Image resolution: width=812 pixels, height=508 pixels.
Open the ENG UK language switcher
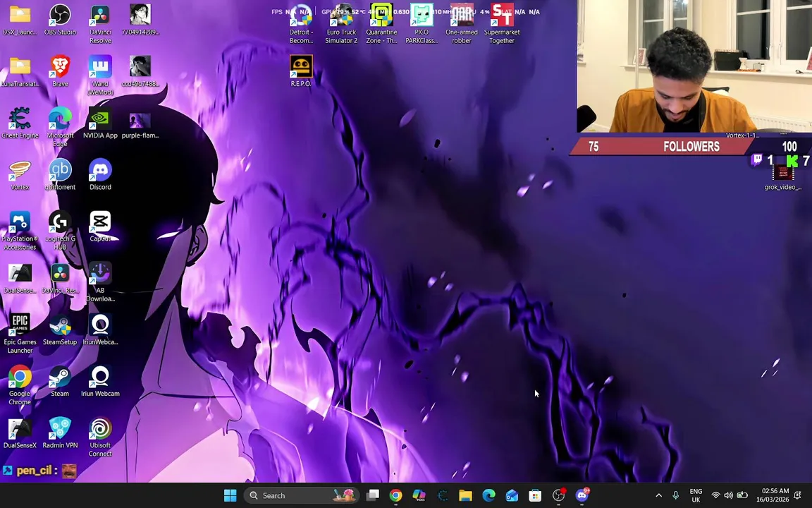[696, 495]
